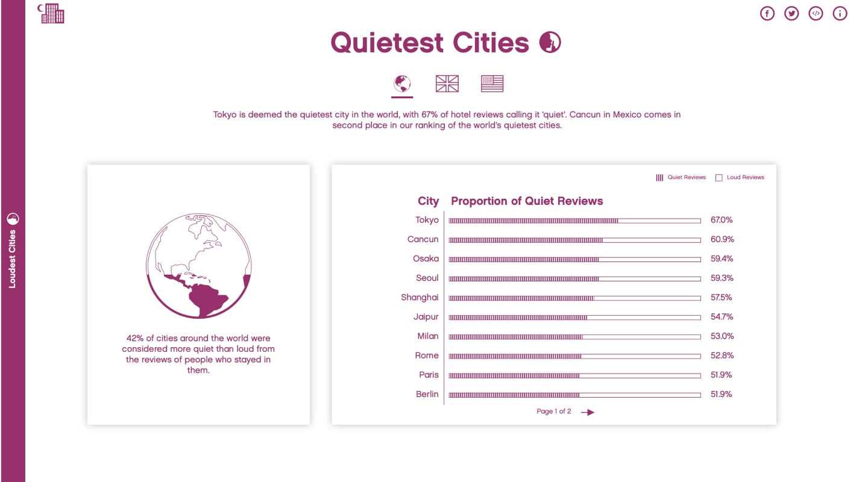
Task: Select the world globe tab
Action: pyautogui.click(x=402, y=84)
